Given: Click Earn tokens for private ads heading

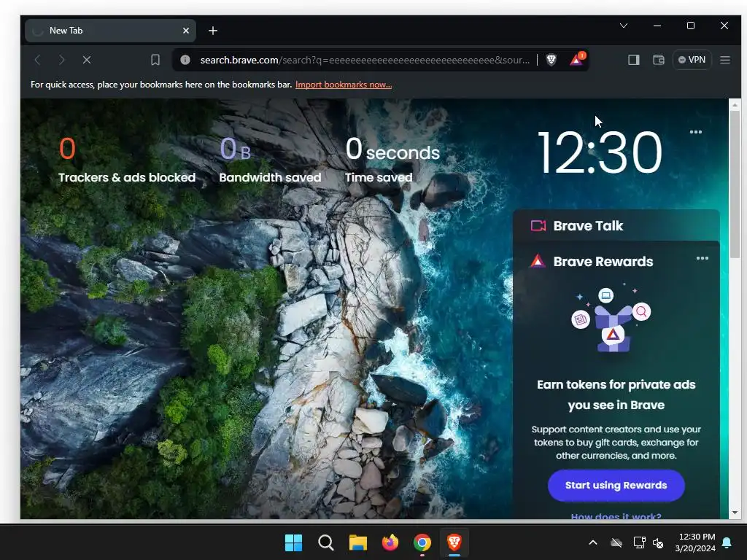Looking at the screenshot, I should pyautogui.click(x=616, y=394).
